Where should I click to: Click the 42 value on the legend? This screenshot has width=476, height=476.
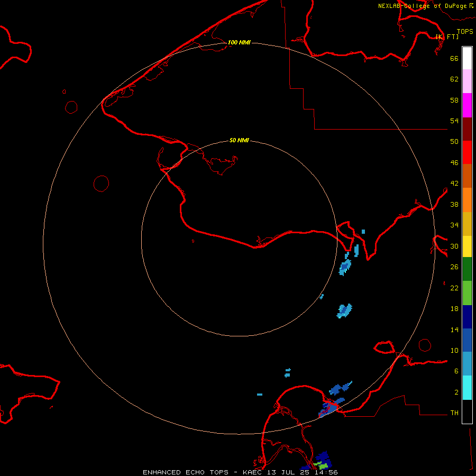pyautogui.click(x=454, y=184)
